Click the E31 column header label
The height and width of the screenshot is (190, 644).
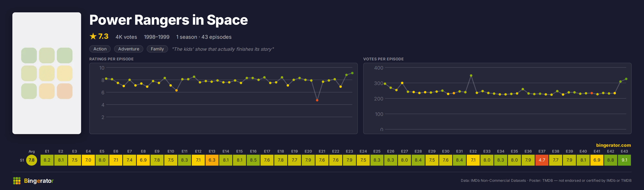(459, 151)
